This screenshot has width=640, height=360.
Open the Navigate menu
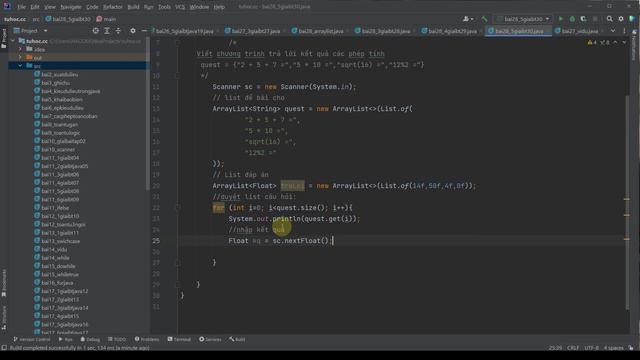pyautogui.click(x=71, y=7)
